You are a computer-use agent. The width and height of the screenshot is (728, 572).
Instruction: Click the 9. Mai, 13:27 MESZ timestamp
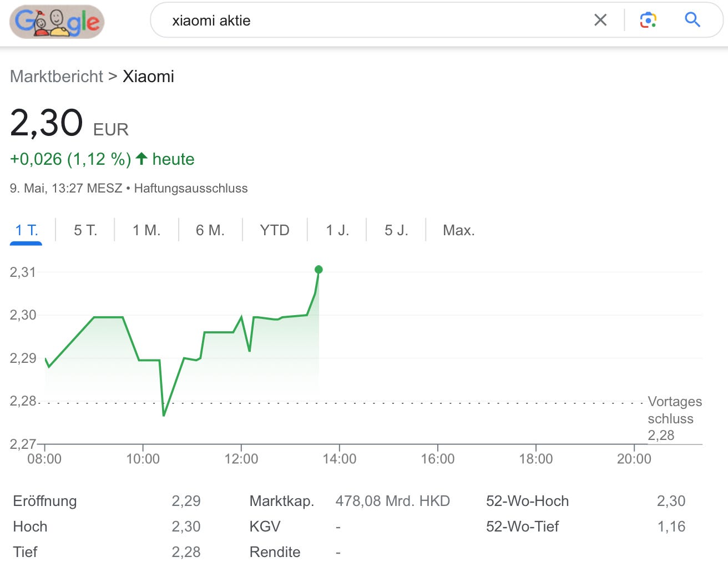[66, 188]
